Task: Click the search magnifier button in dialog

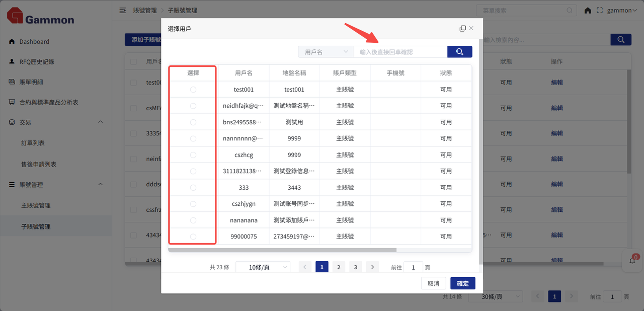Action: point(459,52)
